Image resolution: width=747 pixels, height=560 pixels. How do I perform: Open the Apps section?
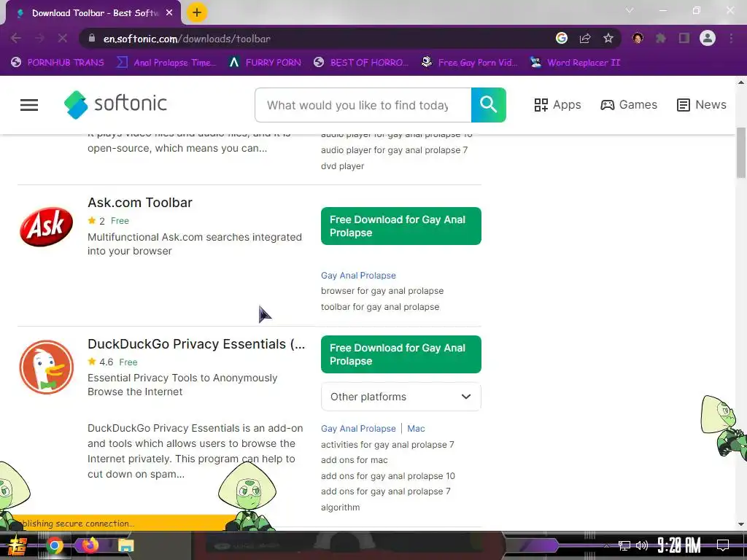pyautogui.click(x=557, y=105)
